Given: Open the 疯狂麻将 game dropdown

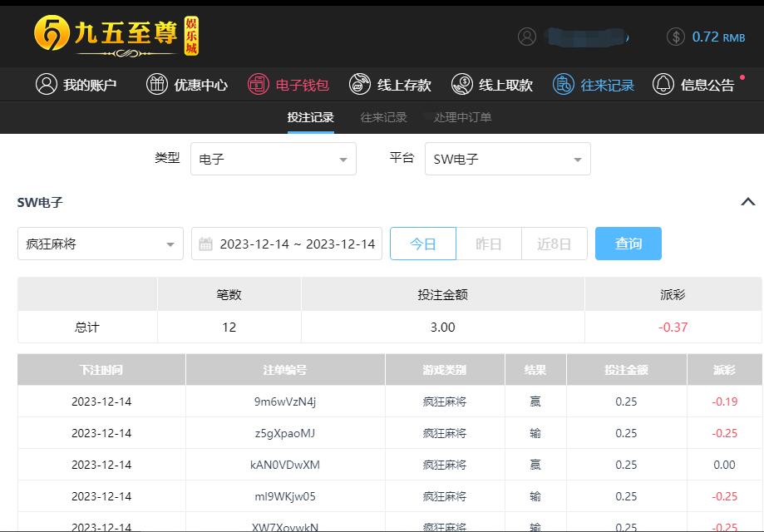Looking at the screenshot, I should 101,244.
